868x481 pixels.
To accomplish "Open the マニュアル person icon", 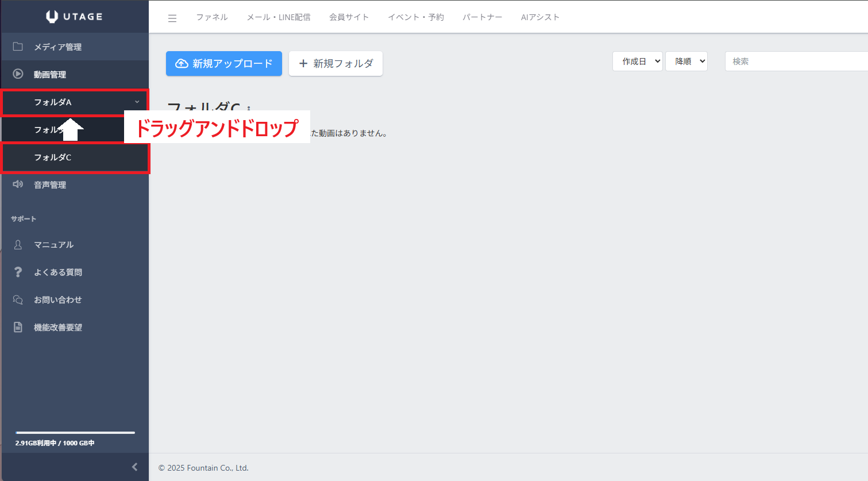I will [x=18, y=245].
